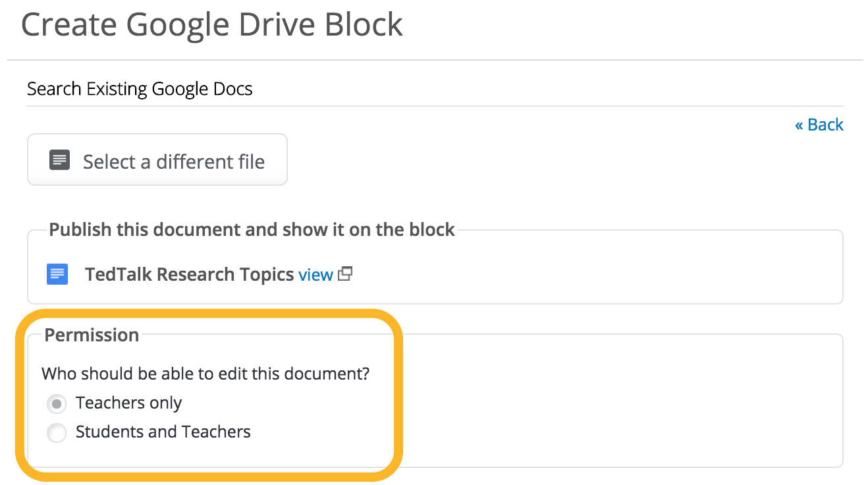Click the Permission section legend

point(92,335)
